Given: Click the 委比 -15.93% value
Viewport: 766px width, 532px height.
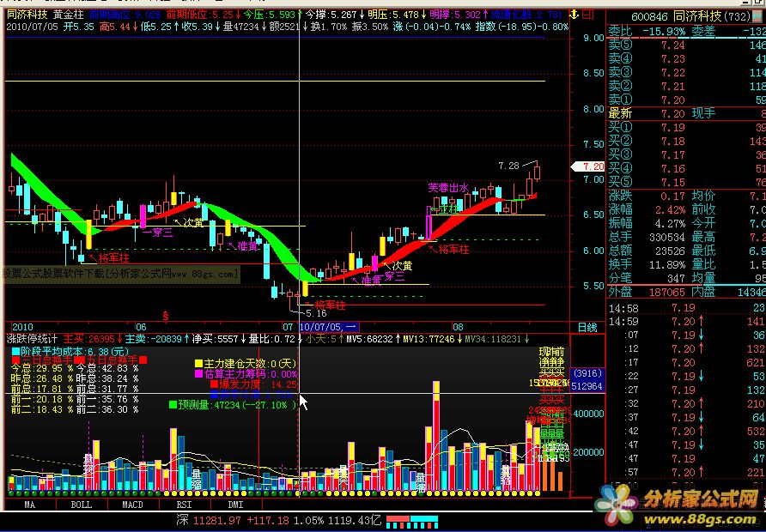Looking at the screenshot, I should coord(664,31).
